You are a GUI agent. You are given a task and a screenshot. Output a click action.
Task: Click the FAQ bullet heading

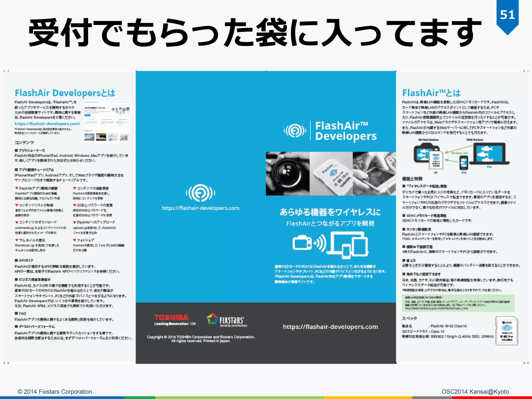pos(21,313)
